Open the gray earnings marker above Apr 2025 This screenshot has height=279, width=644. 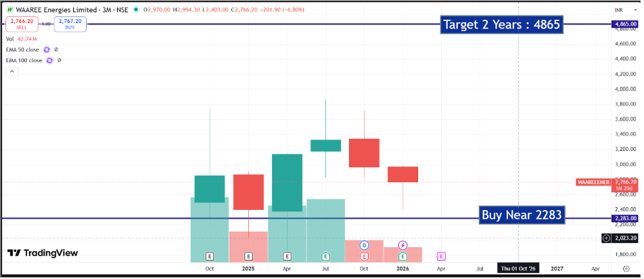287,257
